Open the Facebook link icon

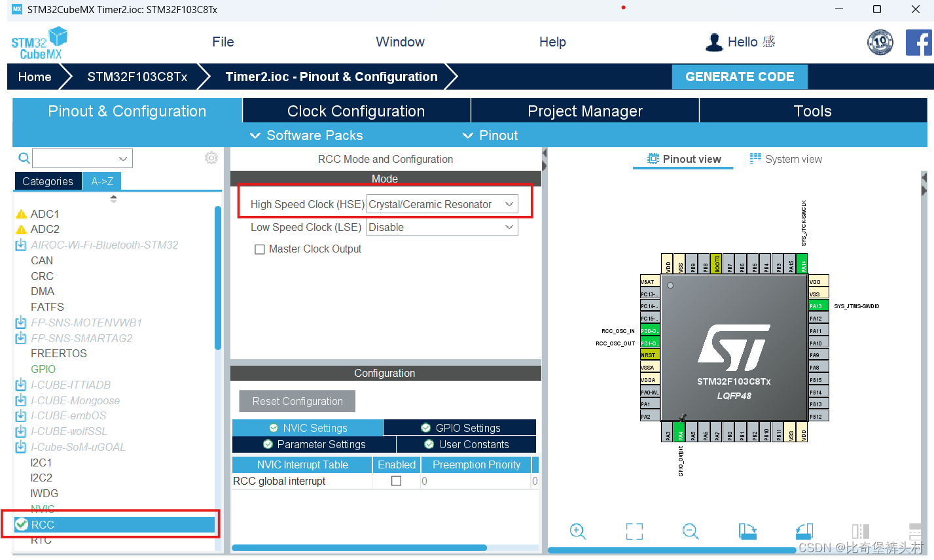point(919,43)
